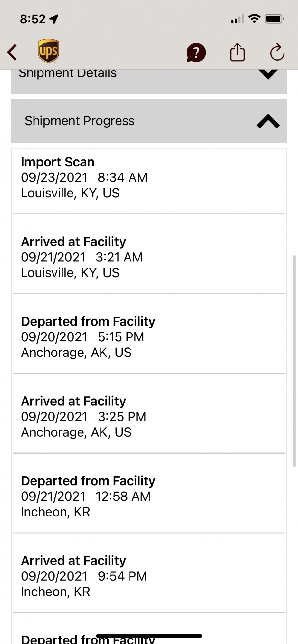Tap the home indicator bar
Viewport: 298px width, 644px height.
click(x=149, y=636)
